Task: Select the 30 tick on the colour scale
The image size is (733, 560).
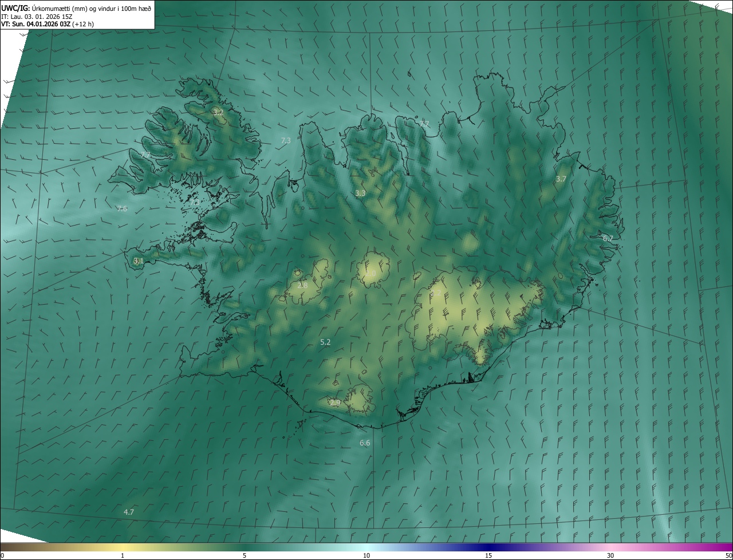Action: click(610, 556)
